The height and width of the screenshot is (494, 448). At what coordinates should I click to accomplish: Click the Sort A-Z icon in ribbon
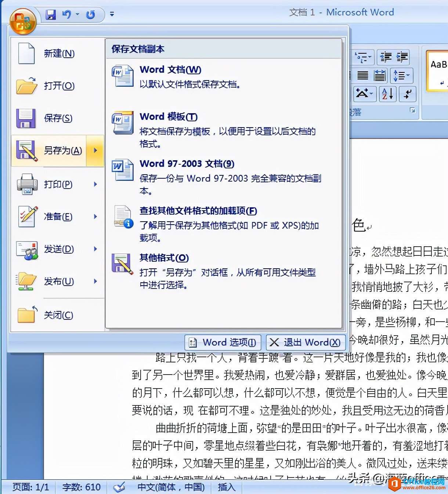pos(387,94)
